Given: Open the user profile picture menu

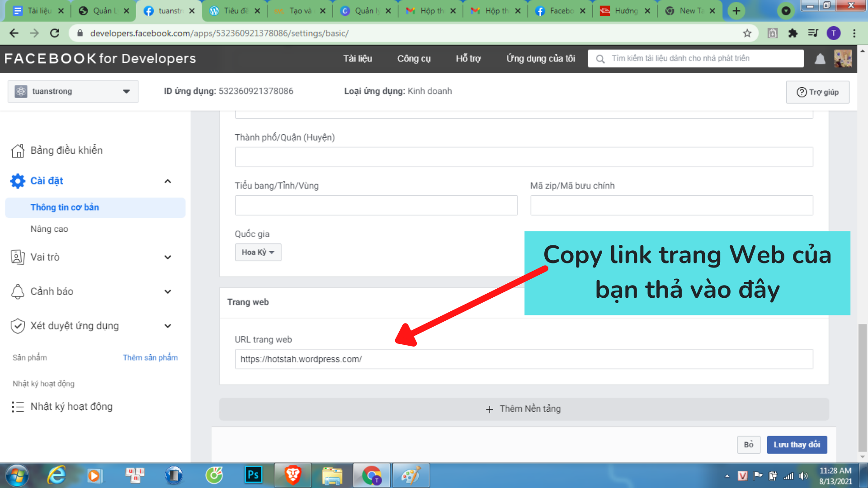Looking at the screenshot, I should click(x=843, y=59).
